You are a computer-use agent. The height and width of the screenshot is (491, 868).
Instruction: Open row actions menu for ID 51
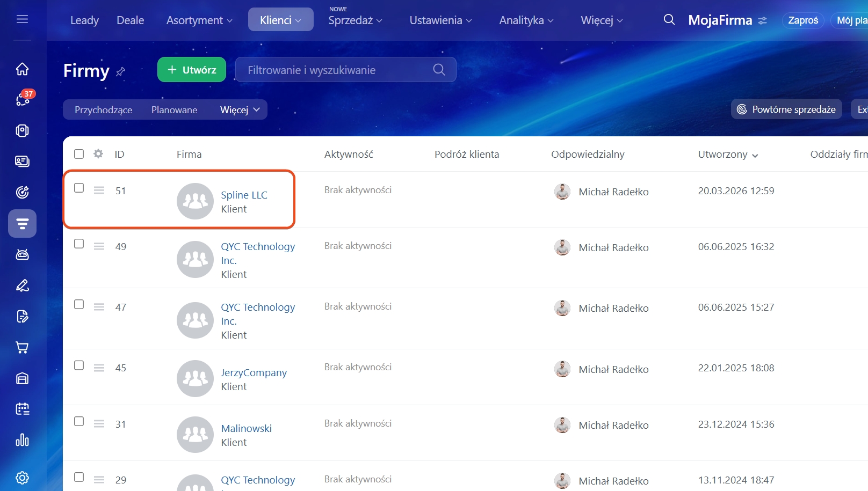pos(99,190)
